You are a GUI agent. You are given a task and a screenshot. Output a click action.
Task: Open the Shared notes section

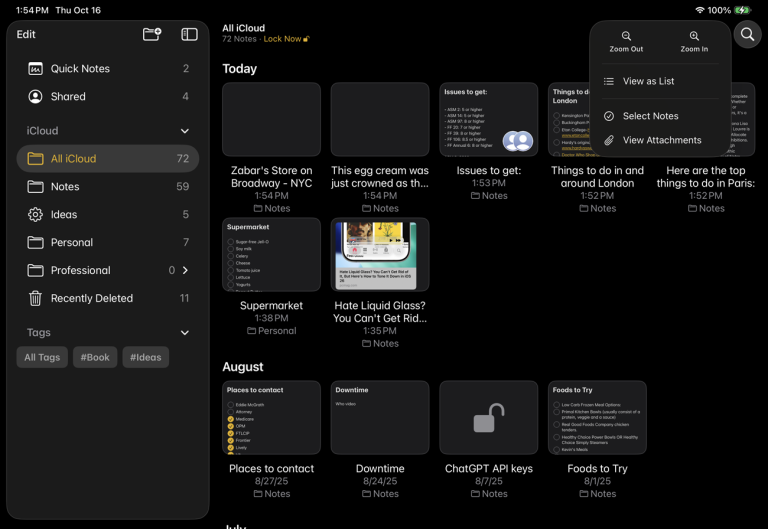(x=68, y=97)
